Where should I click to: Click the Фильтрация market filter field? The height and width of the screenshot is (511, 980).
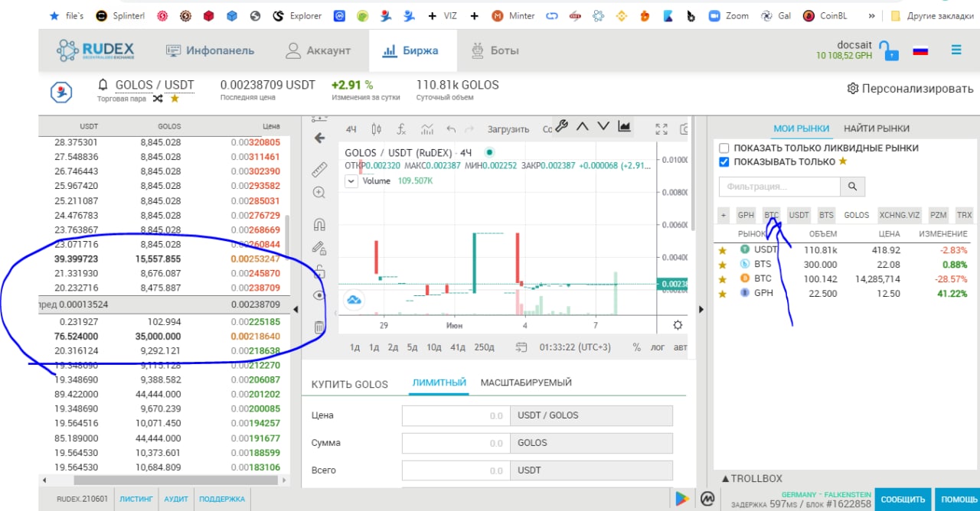coord(779,186)
